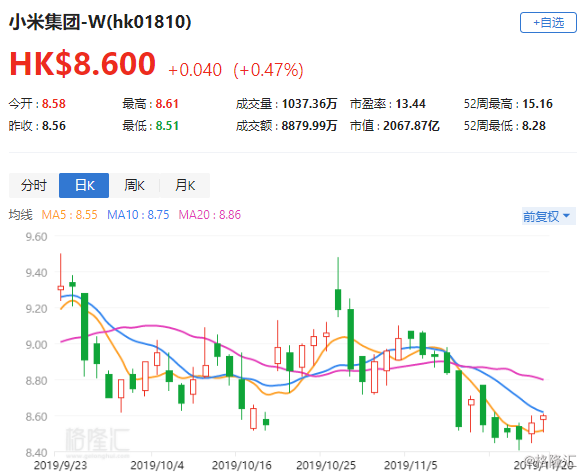The image size is (584, 475).
Task: Toggle MA5 moving average legend label
Action: pyautogui.click(x=69, y=215)
